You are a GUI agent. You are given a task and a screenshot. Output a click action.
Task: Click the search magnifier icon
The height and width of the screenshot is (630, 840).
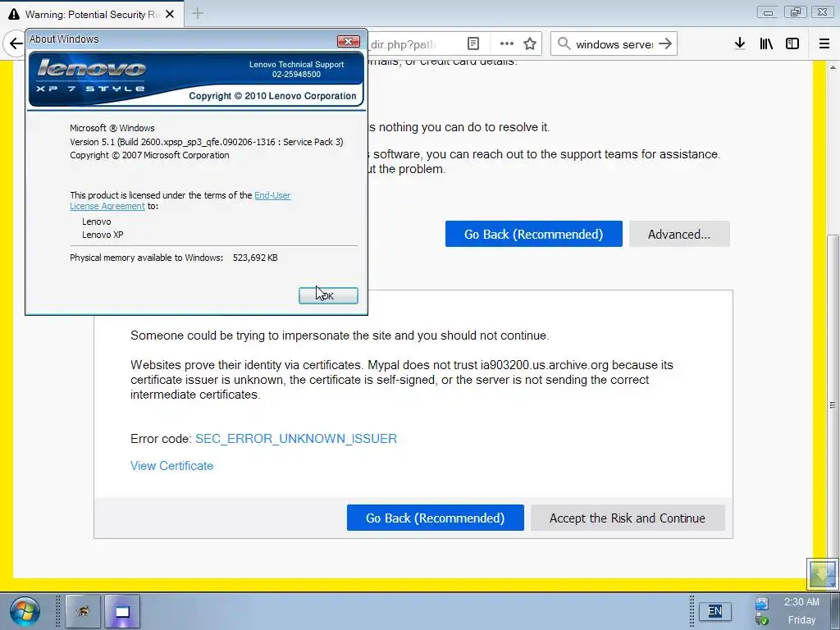pos(564,44)
